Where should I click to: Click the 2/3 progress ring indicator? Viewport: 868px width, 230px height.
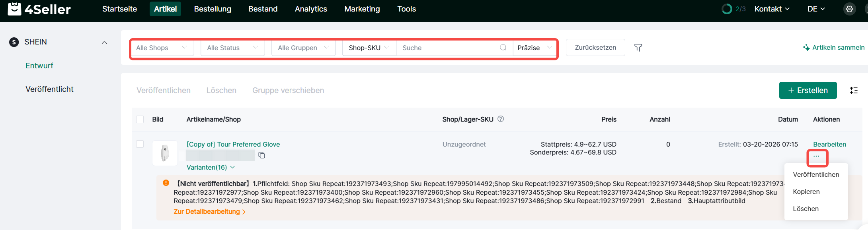click(727, 9)
